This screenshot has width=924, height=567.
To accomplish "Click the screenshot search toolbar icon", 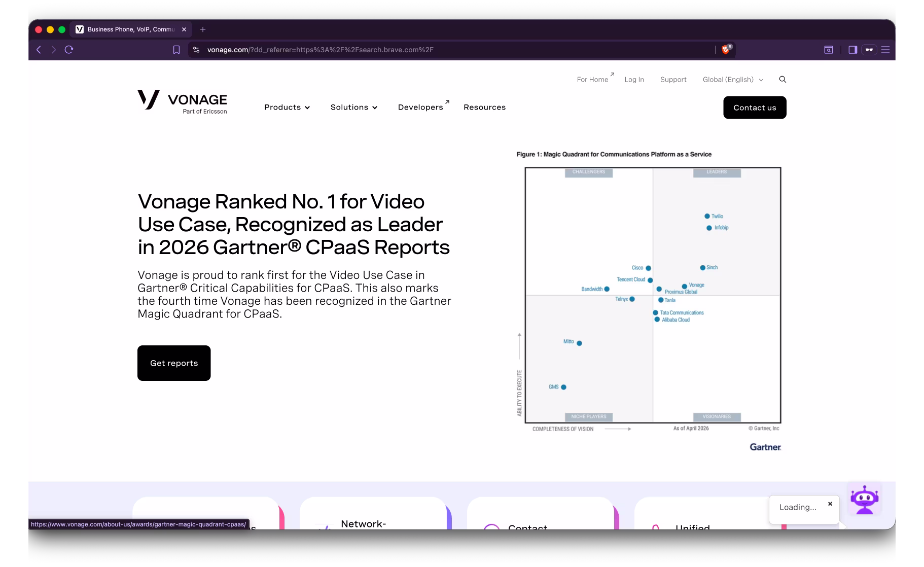I will pos(828,50).
